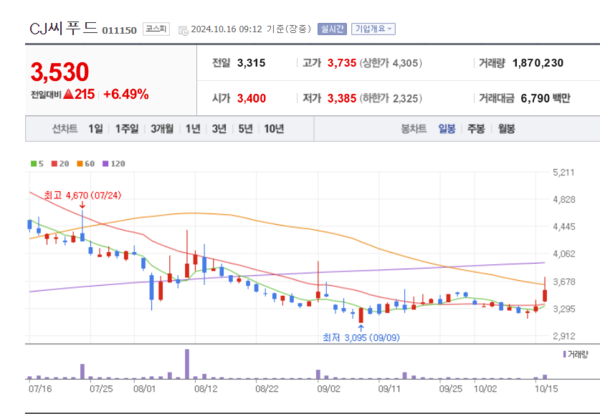Click the stock code 011150

tap(119, 31)
